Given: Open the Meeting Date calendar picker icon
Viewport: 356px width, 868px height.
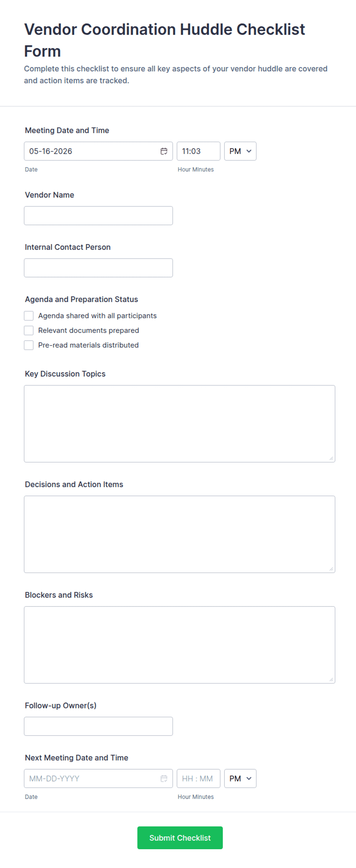Looking at the screenshot, I should coord(164,151).
